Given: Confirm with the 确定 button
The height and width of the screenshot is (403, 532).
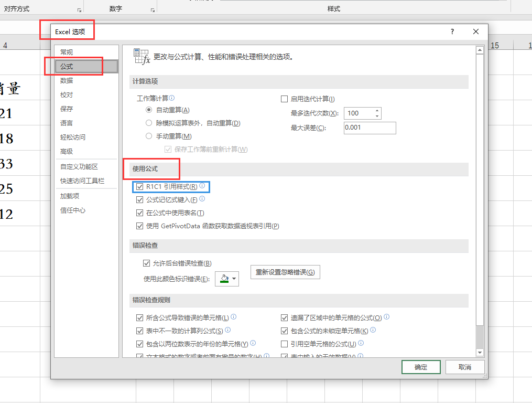Looking at the screenshot, I should (x=421, y=367).
